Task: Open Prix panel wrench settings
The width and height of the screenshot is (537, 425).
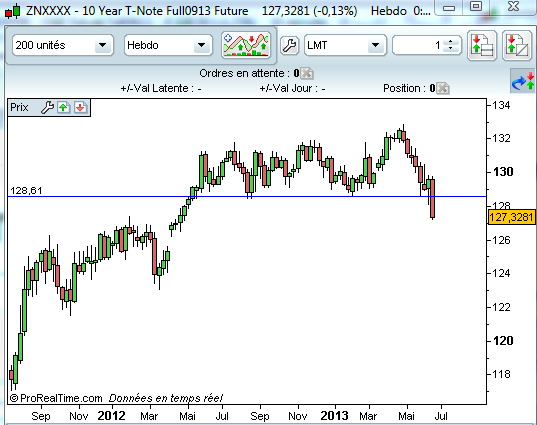Action: [x=47, y=108]
